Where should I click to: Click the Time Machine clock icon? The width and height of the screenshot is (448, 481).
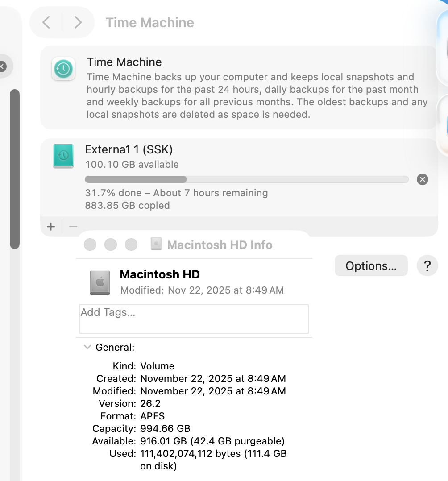tap(63, 69)
